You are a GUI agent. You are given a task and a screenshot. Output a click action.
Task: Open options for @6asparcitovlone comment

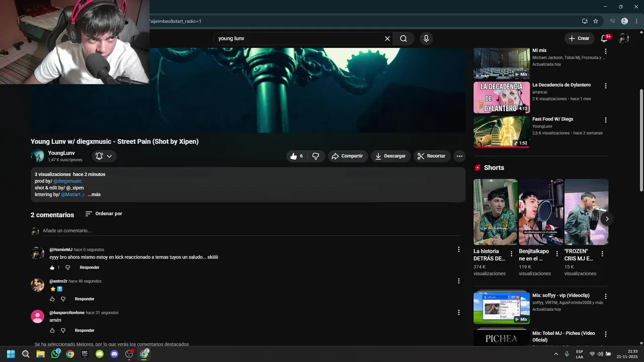pos(458,312)
